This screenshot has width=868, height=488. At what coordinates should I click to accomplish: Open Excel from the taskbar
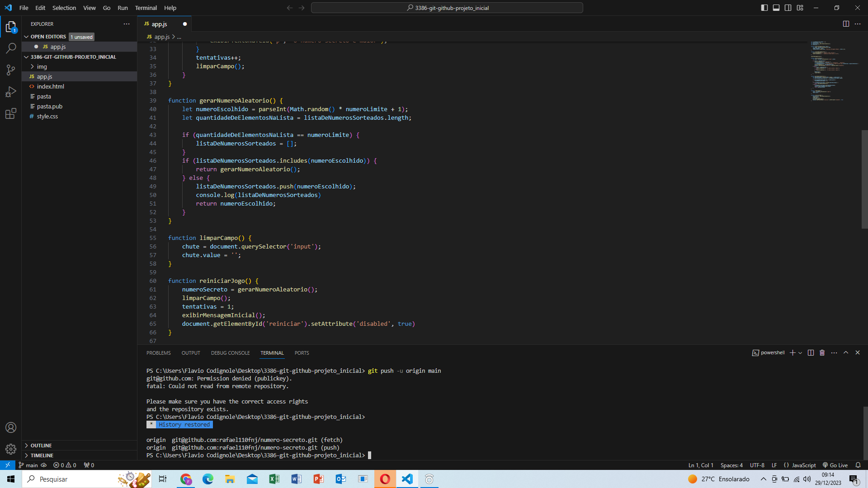[274, 479]
